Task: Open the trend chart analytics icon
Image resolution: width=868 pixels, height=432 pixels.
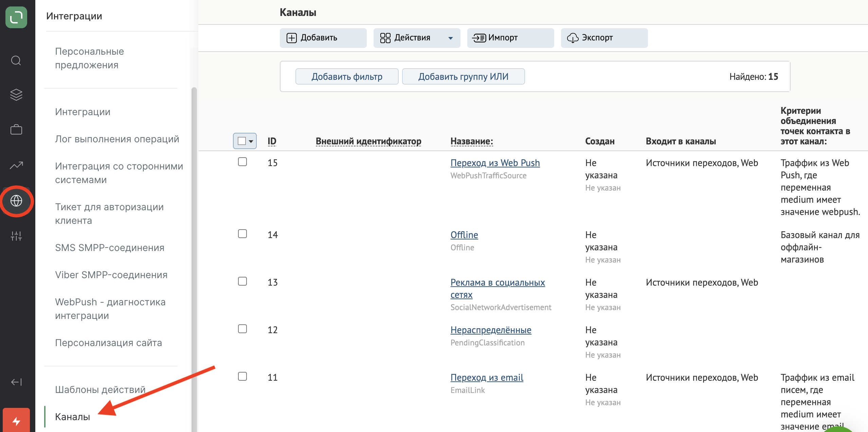Action: click(16, 165)
